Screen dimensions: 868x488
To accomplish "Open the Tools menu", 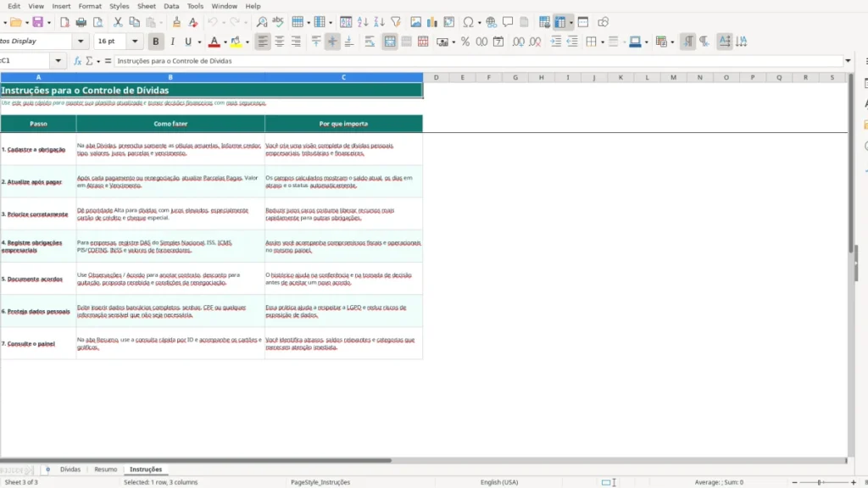I will (196, 6).
